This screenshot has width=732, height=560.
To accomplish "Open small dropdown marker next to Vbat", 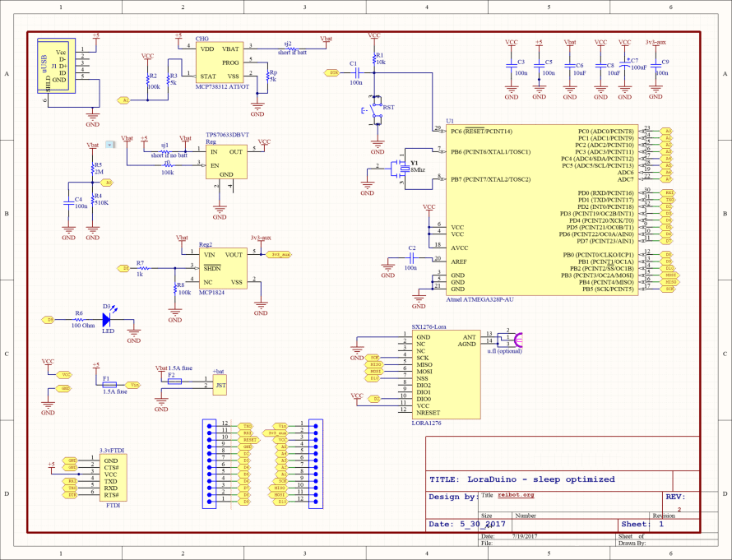I will (x=111, y=144).
